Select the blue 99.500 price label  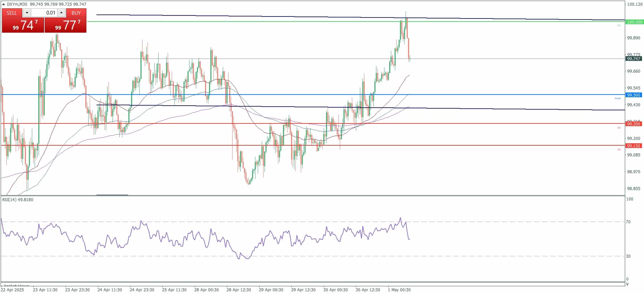click(x=634, y=95)
